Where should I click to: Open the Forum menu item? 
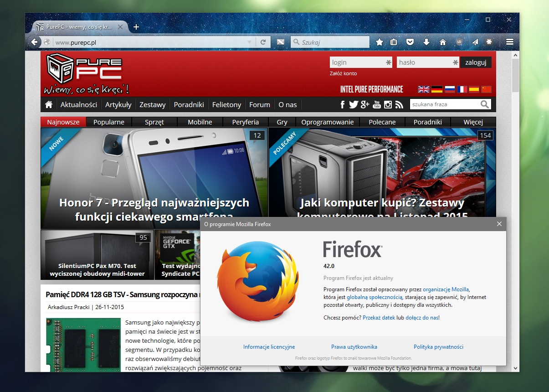[260, 104]
